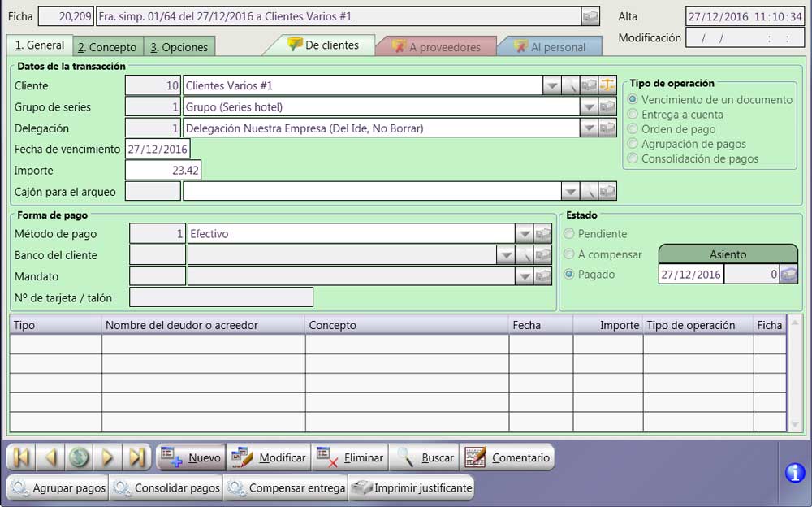Click the green globe refresh icon

(x=79, y=457)
